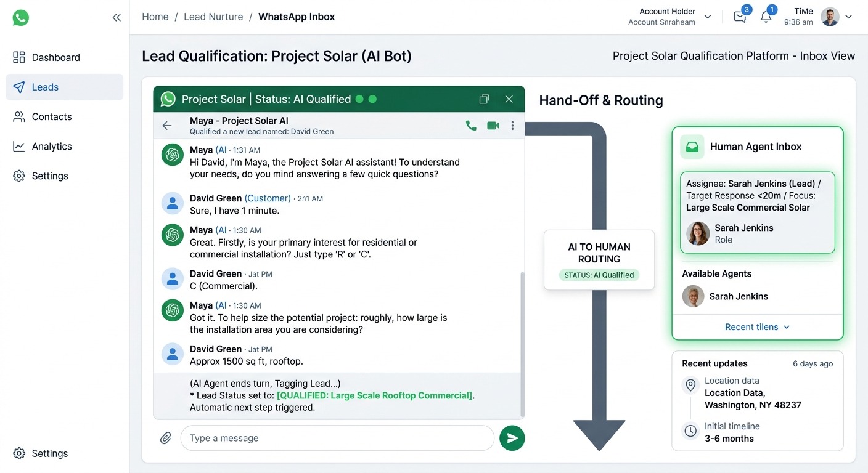Viewport: 868px width, 473px height.
Task: Navigate to Lead Nurture breadcrumb
Action: click(x=213, y=17)
